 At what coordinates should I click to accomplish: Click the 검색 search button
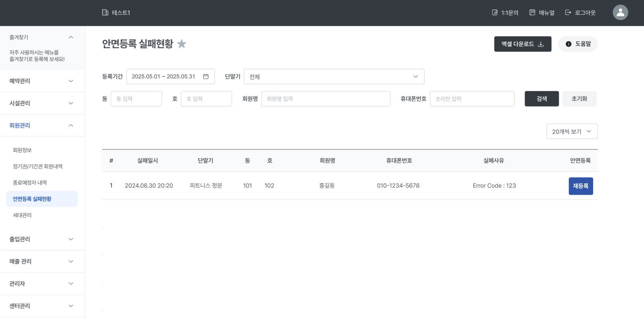(542, 99)
